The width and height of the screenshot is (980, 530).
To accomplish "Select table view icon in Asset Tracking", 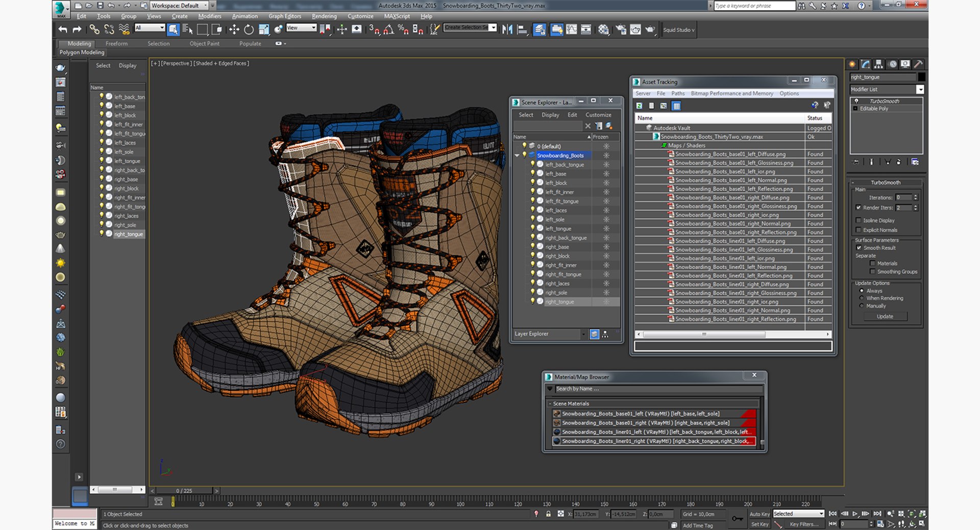I will click(676, 106).
